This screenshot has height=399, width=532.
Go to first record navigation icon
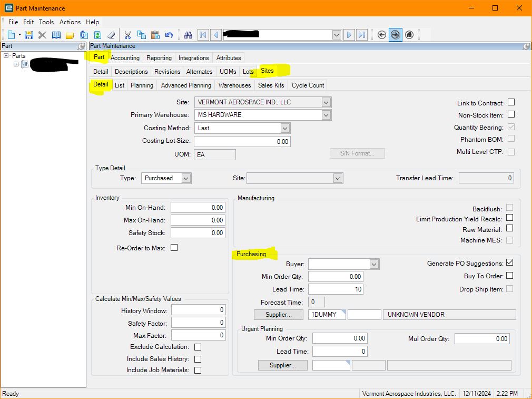[203, 35]
